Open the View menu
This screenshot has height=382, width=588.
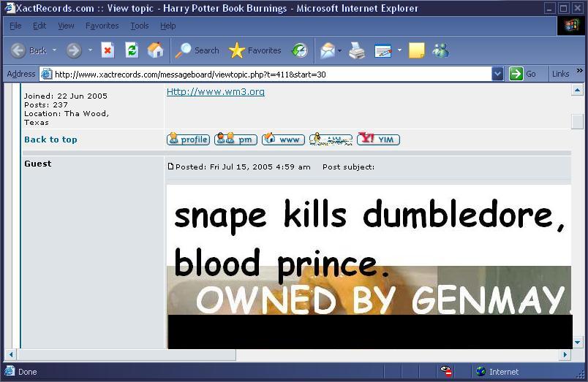point(66,26)
